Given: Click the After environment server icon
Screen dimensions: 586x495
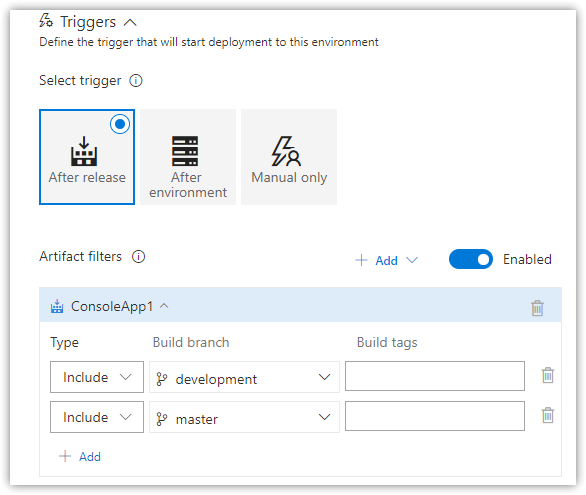Looking at the screenshot, I should (185, 151).
